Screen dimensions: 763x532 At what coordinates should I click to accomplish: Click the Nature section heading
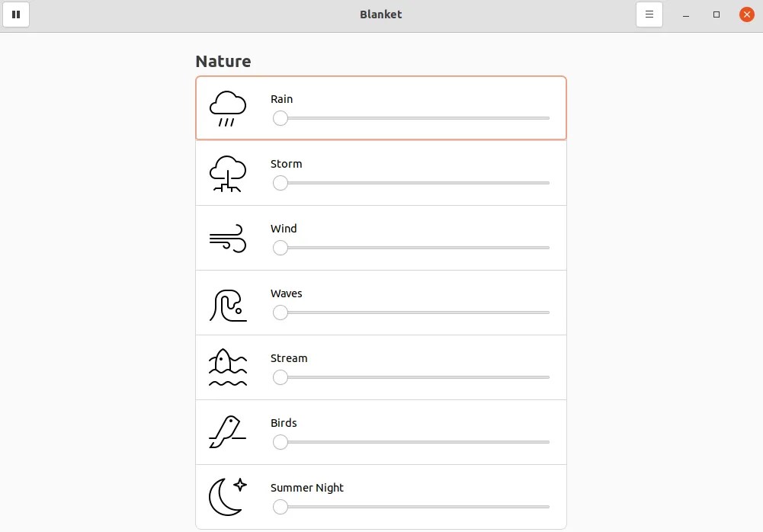tap(223, 61)
